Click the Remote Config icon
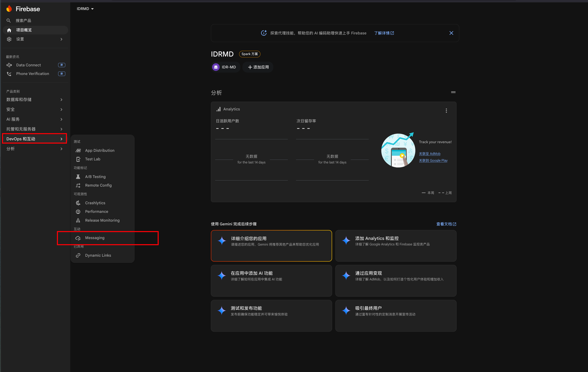The image size is (588, 372). (x=78, y=185)
